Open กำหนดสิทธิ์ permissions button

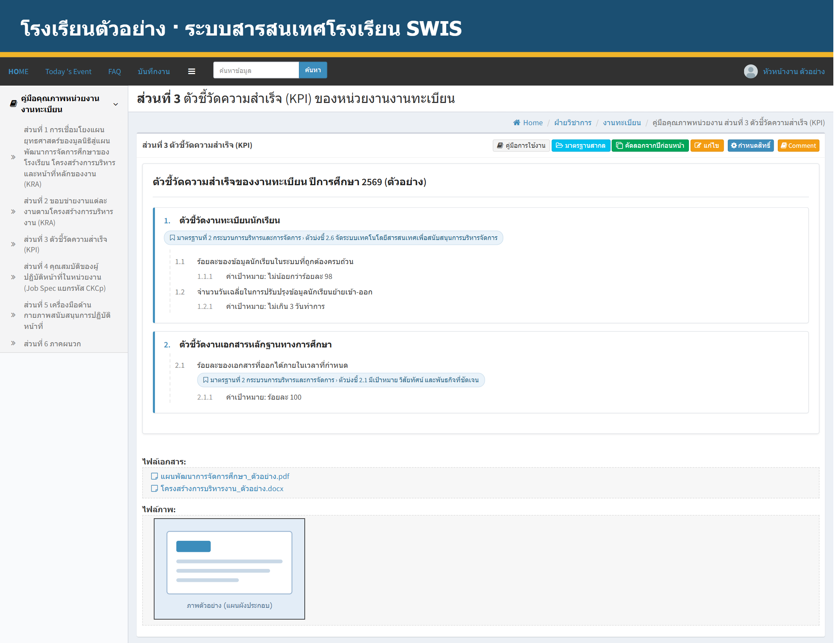coord(750,146)
